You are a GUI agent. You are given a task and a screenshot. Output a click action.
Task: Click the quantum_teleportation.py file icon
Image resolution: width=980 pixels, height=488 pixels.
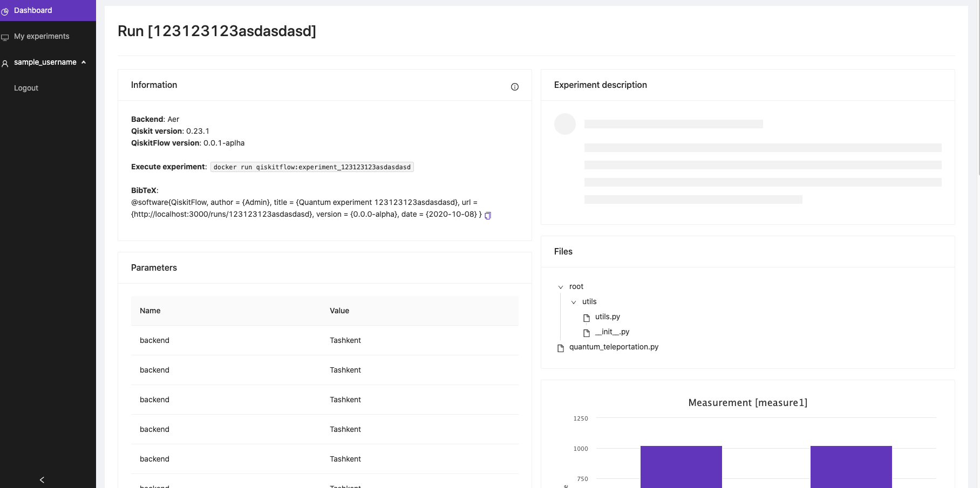pos(561,348)
